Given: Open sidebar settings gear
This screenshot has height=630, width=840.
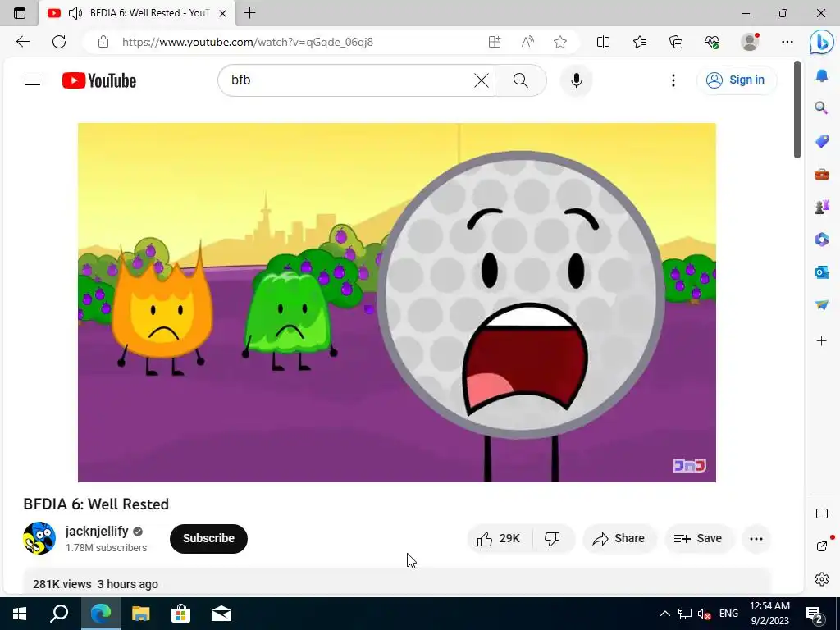Looking at the screenshot, I should [822, 579].
